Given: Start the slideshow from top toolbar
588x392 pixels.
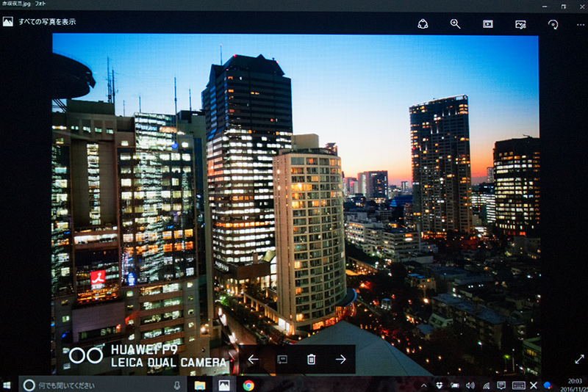Looking at the screenshot, I should pyautogui.click(x=488, y=24).
